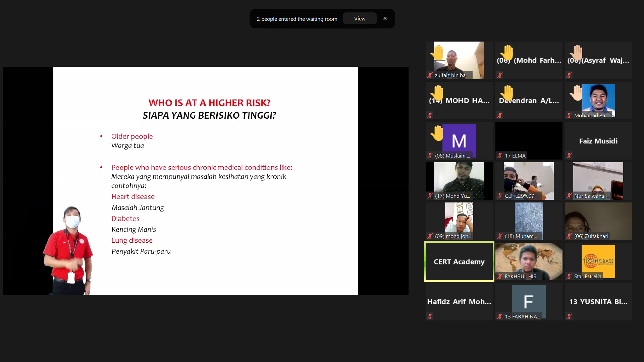This screenshot has height=362, width=644.
Task: Click raised hand on Muslaini tile
Action: (x=437, y=133)
